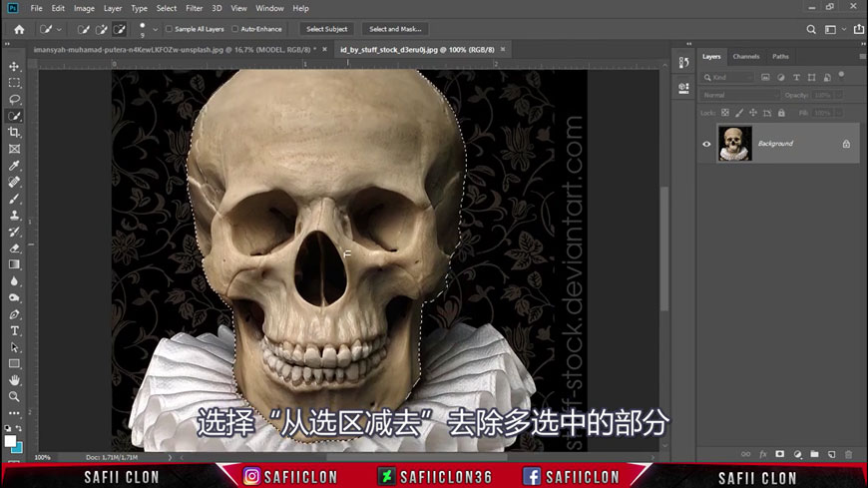Viewport: 868px width, 488px height.
Task: Open the Filter menu
Action: tap(194, 8)
